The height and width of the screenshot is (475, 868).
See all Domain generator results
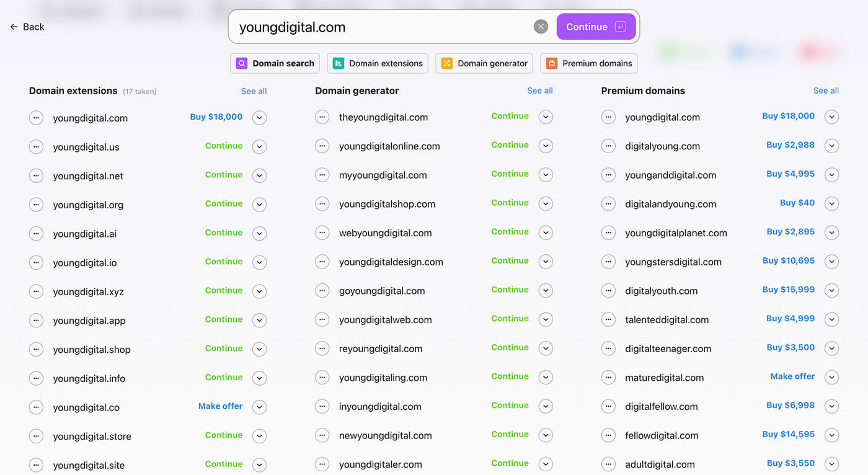click(x=540, y=91)
